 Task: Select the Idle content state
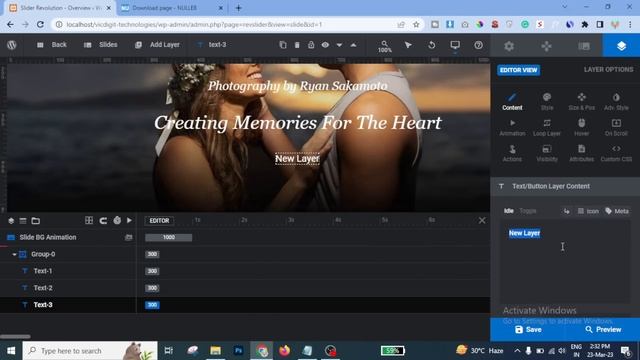click(x=509, y=211)
